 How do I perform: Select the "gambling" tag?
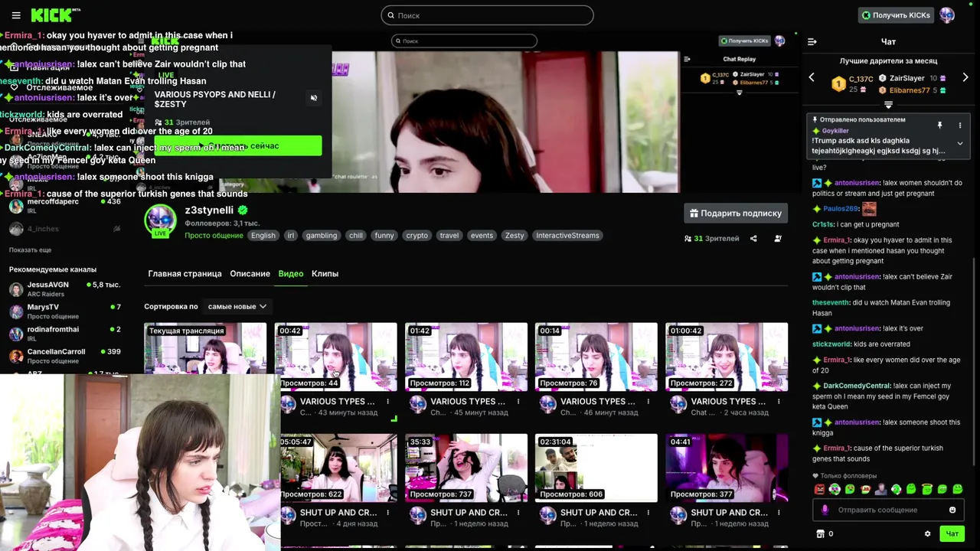(322, 236)
